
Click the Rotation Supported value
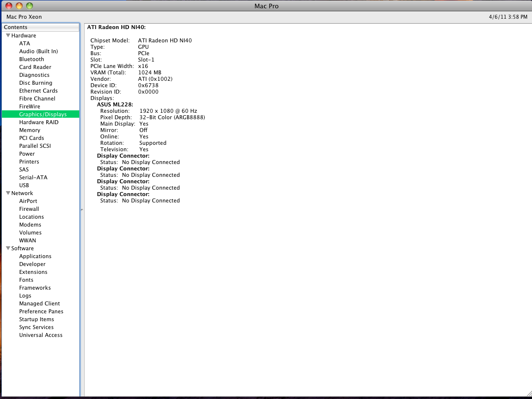(153, 143)
